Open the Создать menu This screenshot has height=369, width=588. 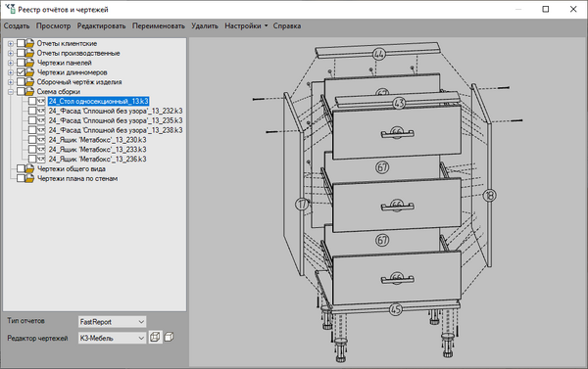tap(17, 25)
